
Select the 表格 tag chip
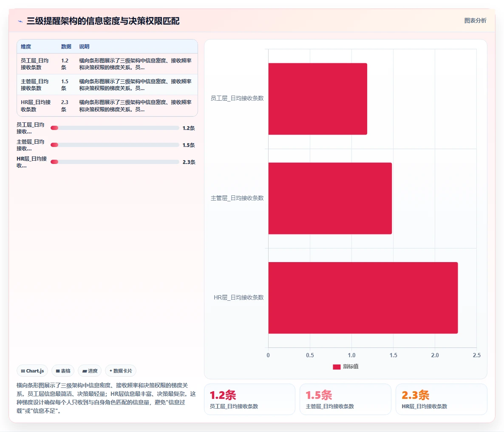click(63, 371)
